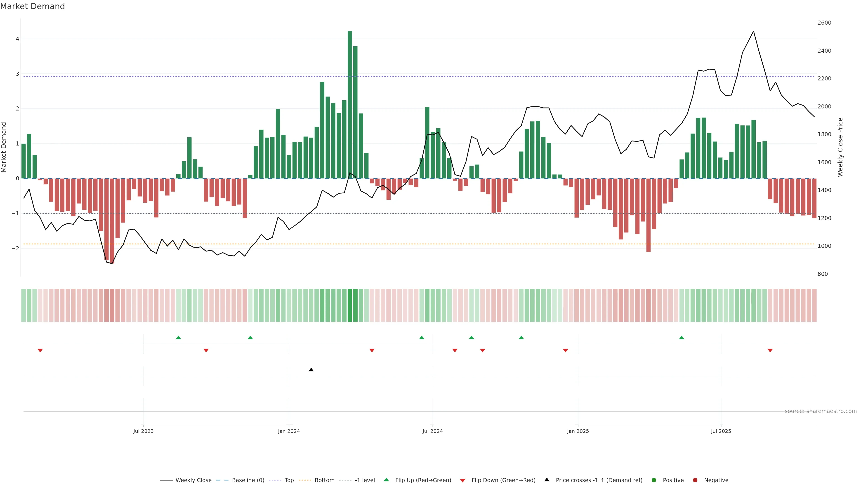Click the Jul 2025 x-axis label
The image size is (868, 488).
tap(721, 431)
